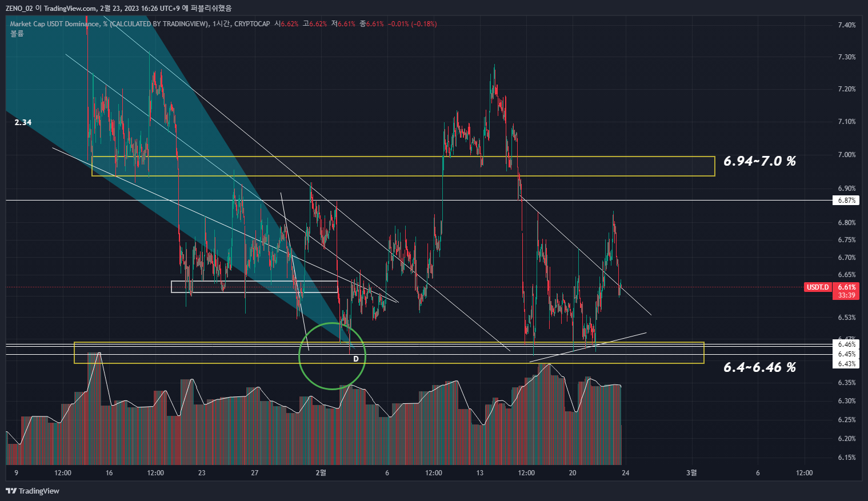This screenshot has width=868, height=501.
Task: Select the close value 종6.61%
Action: (371, 24)
